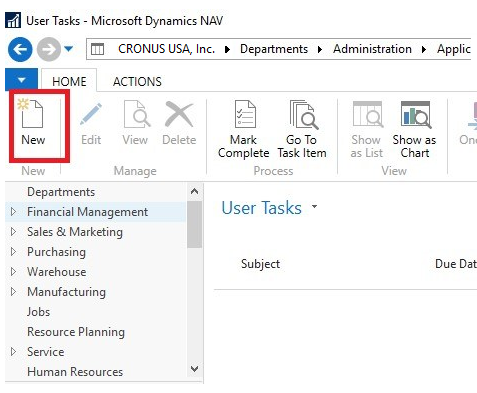
Task: Go forward with the gray arrow
Action: [49, 49]
